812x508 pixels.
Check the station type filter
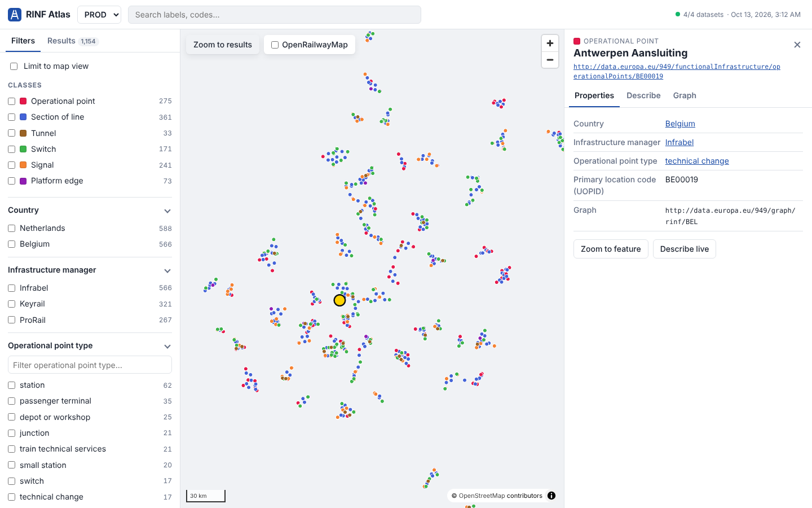(x=11, y=385)
